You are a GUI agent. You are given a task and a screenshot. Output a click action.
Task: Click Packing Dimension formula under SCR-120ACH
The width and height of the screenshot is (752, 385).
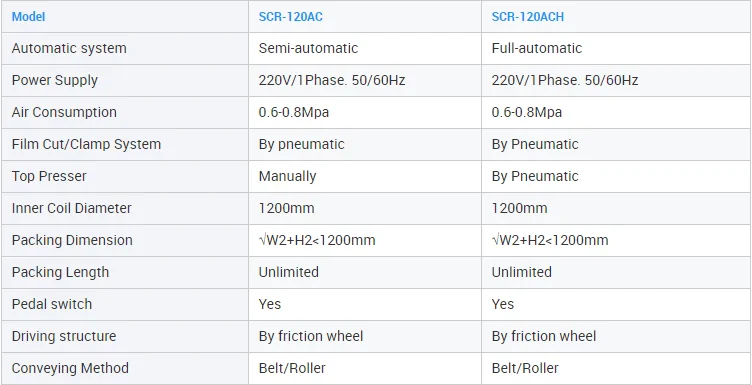pos(550,240)
